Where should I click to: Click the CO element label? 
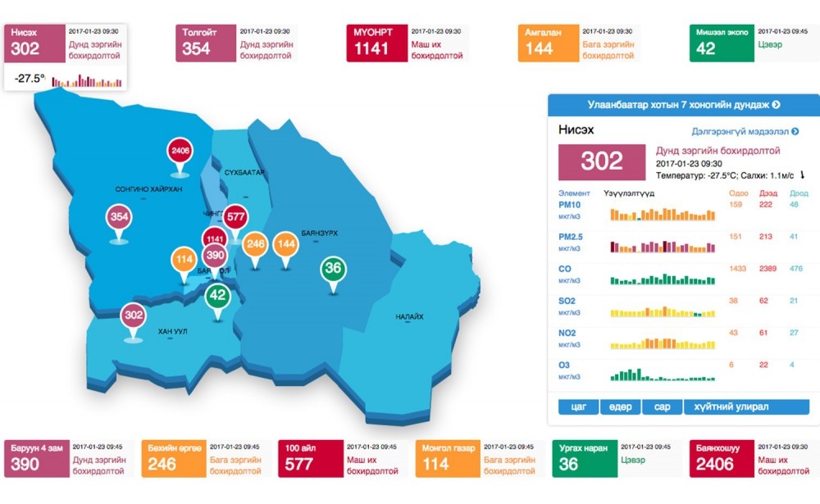565,269
